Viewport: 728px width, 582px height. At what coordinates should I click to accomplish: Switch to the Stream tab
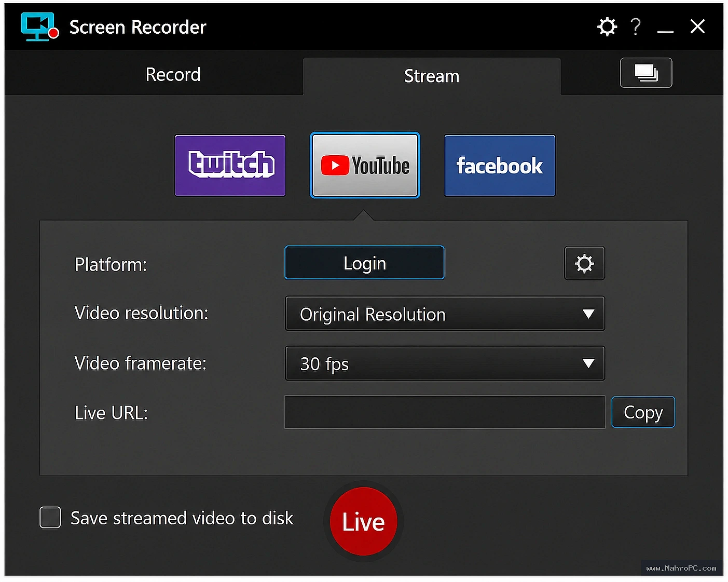click(432, 76)
